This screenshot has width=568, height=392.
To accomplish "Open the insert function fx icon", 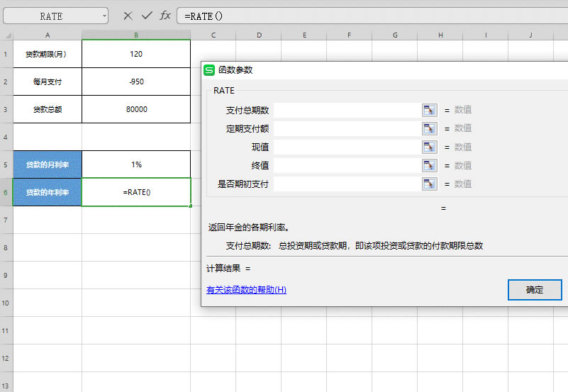I will point(165,16).
